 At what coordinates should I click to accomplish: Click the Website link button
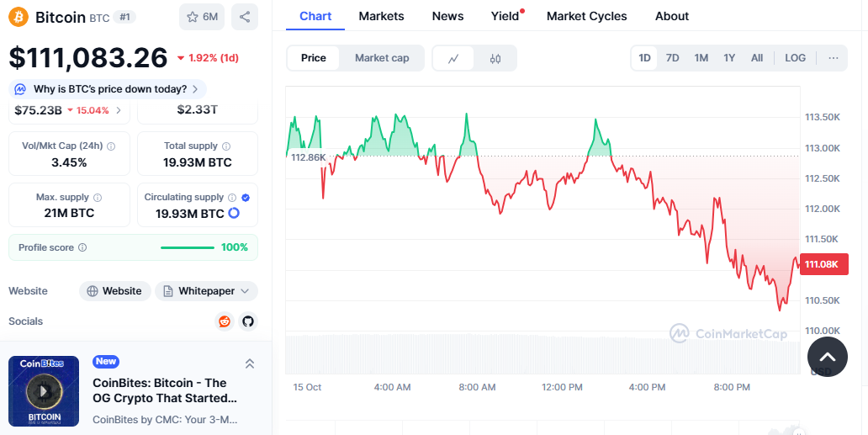115,291
